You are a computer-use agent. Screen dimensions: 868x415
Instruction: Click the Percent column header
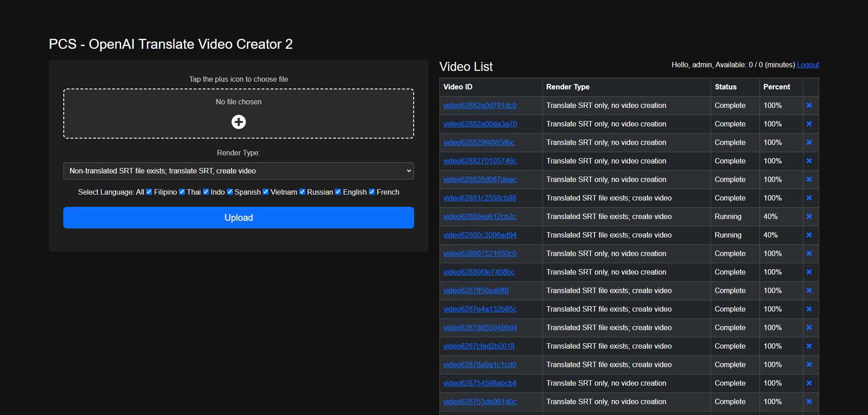tap(781, 87)
